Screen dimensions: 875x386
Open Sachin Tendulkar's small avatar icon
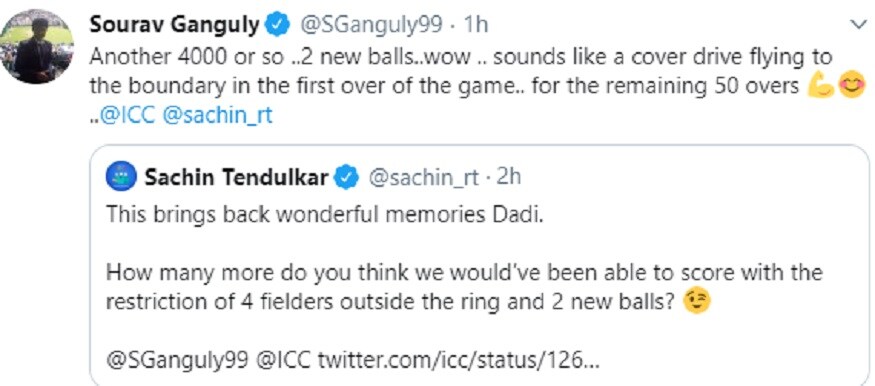click(121, 177)
